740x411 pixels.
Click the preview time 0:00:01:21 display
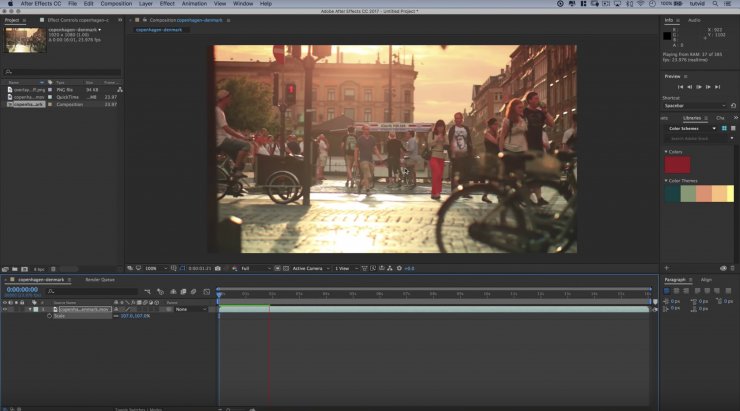point(200,268)
